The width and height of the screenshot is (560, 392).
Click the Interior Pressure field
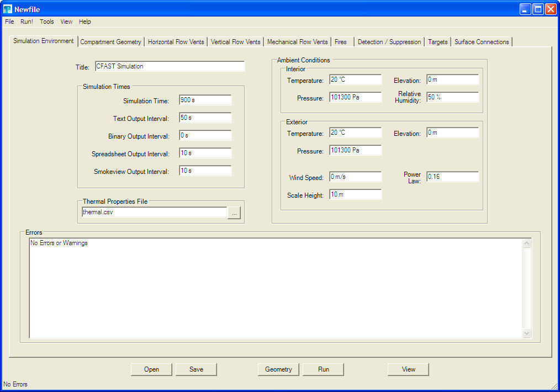coord(355,98)
